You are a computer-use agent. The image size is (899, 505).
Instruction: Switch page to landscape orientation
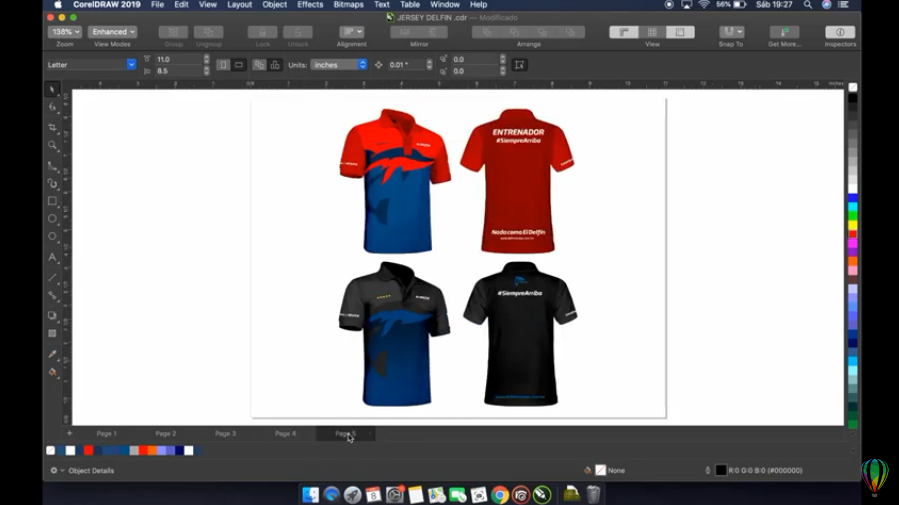coord(237,65)
